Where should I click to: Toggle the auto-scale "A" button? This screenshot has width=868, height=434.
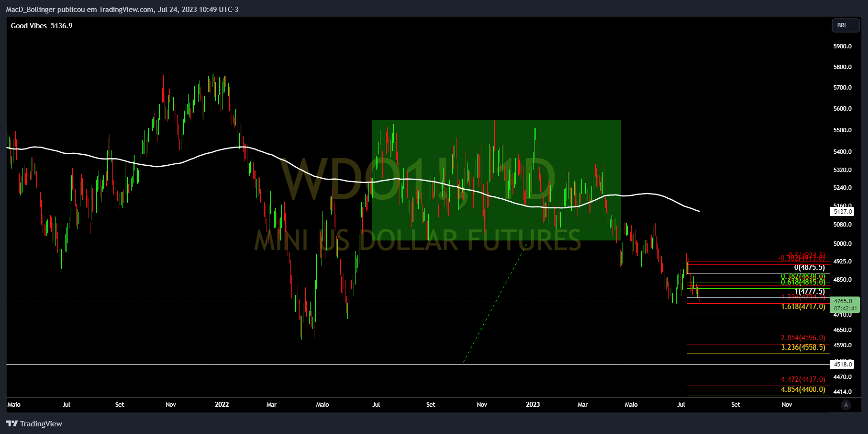click(846, 405)
